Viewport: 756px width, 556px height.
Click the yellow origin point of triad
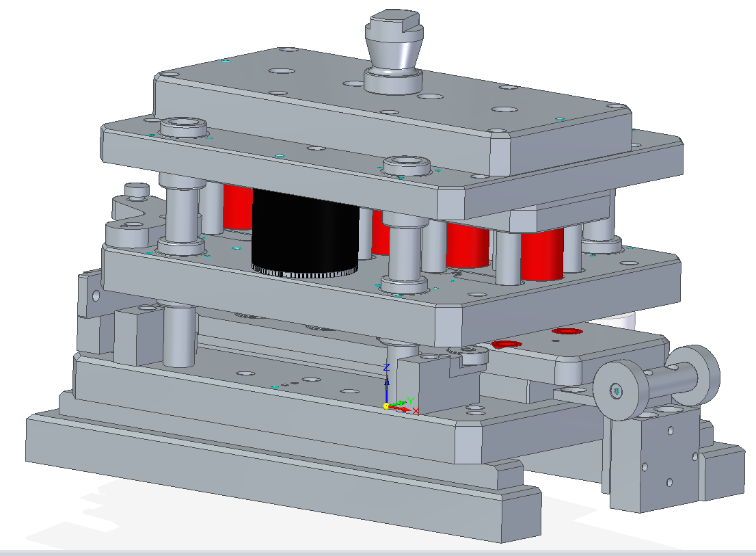point(386,406)
